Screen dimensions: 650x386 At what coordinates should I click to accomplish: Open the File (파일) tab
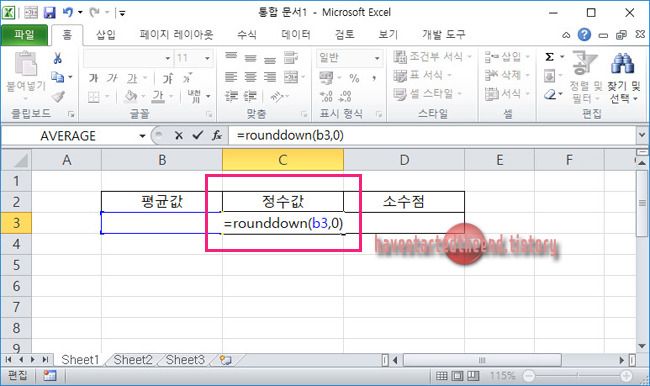click(24, 34)
